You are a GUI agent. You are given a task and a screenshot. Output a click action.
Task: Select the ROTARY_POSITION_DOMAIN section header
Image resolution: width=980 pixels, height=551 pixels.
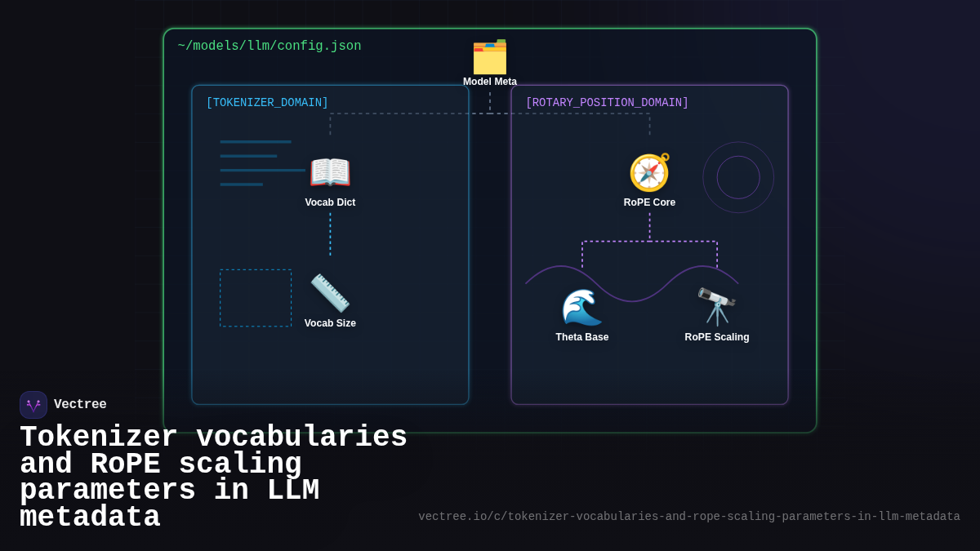coord(607,102)
